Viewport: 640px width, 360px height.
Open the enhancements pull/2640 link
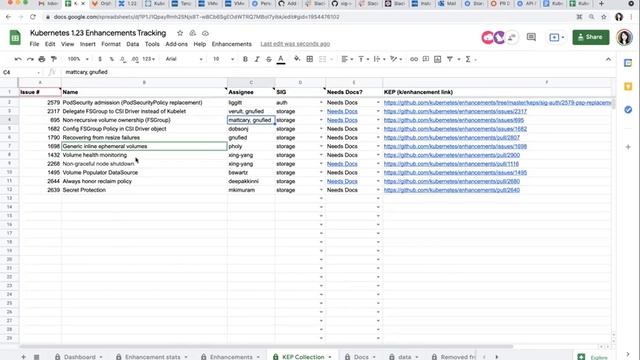click(x=451, y=190)
